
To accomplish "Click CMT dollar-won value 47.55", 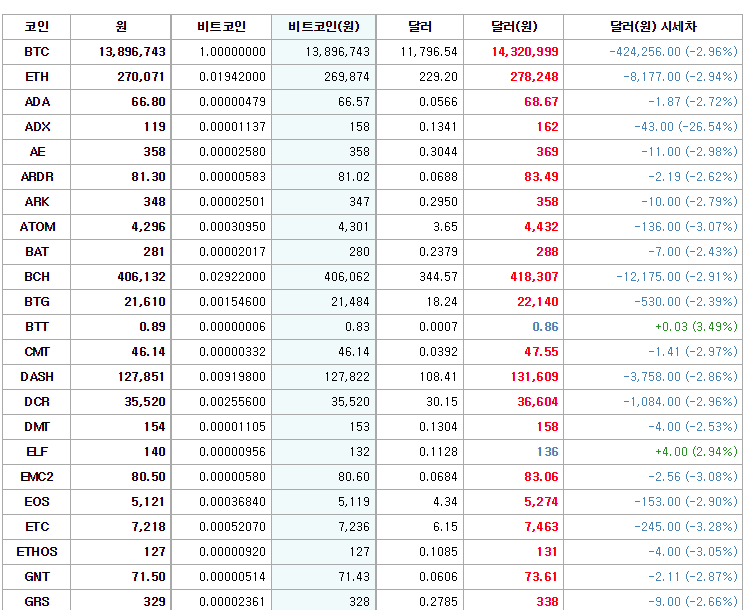I will click(541, 352).
